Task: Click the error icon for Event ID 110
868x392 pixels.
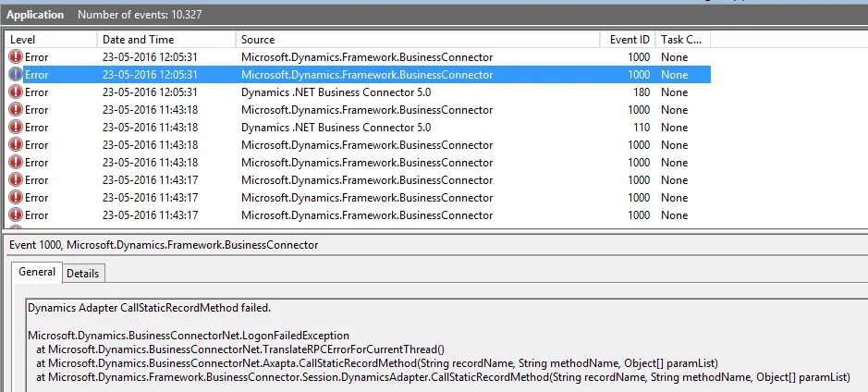Action: tap(16, 128)
